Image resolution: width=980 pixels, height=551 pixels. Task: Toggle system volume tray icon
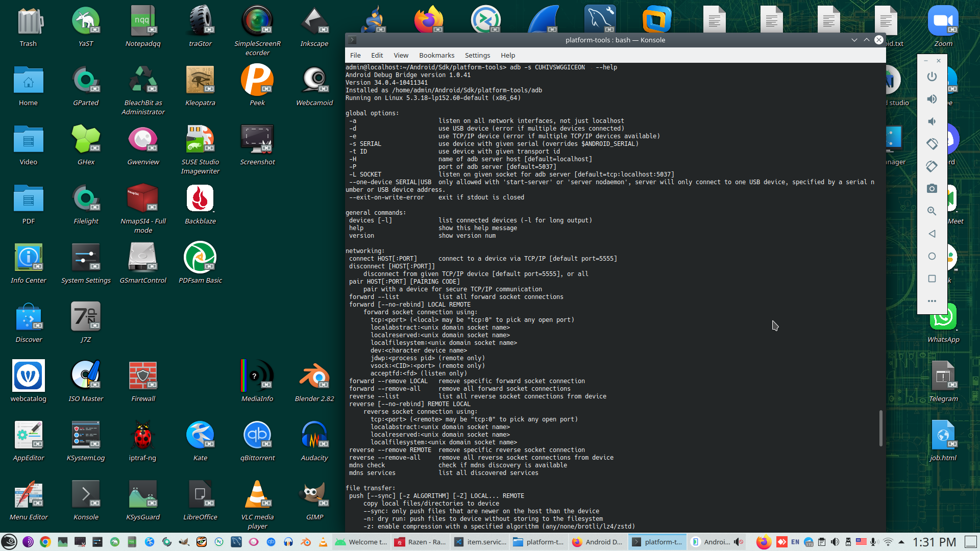(835, 542)
